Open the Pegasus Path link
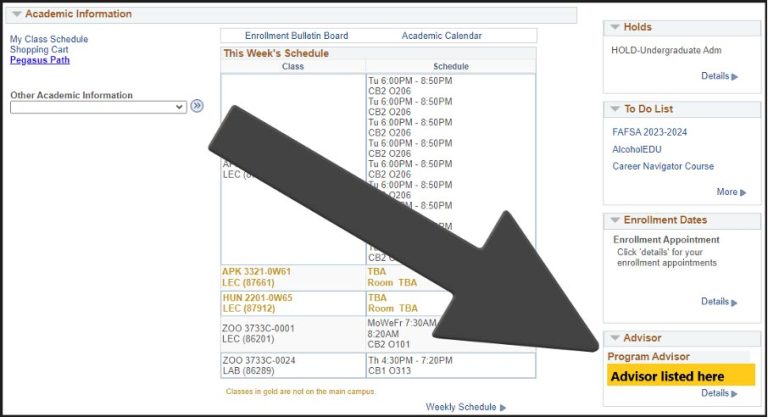This screenshot has height=417, width=768. tap(40, 61)
